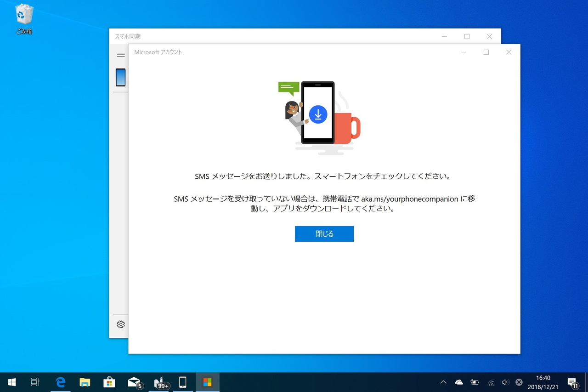
Task: Open the Microsoft Store taskbar icon
Action: pos(109,382)
